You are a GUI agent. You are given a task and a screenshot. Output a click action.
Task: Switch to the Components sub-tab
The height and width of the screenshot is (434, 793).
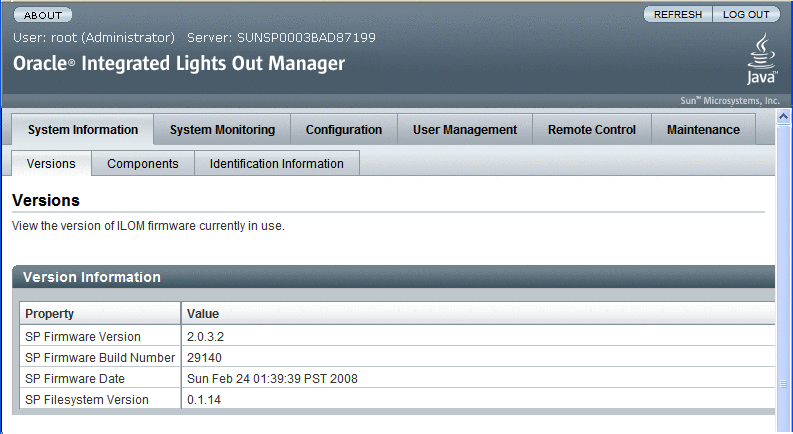pyautogui.click(x=143, y=164)
